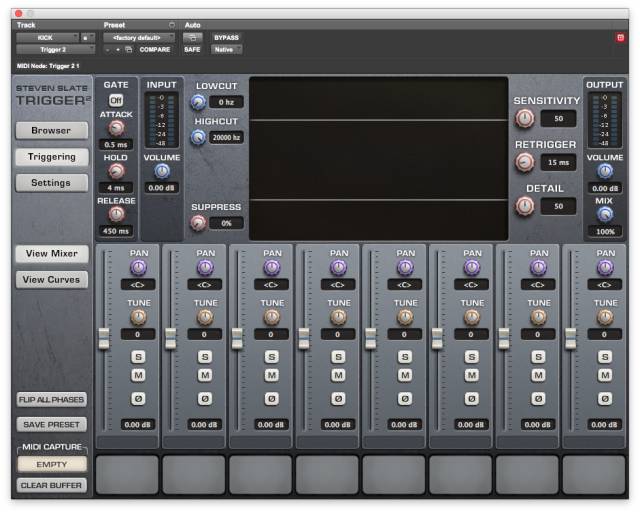Screen dimensions: 640x513
Task: Click the channel 8 volume fader handle
Action: tap(571, 338)
